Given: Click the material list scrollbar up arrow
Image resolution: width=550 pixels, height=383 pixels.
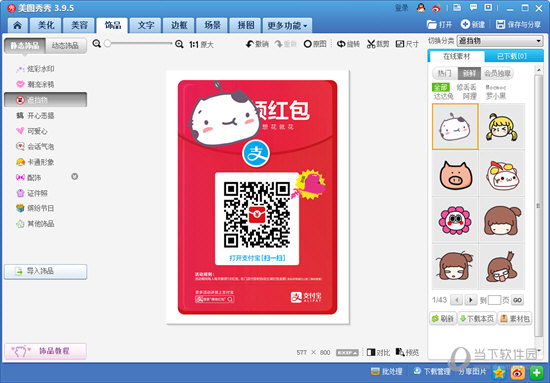Looking at the screenshot, I should tap(539, 70).
